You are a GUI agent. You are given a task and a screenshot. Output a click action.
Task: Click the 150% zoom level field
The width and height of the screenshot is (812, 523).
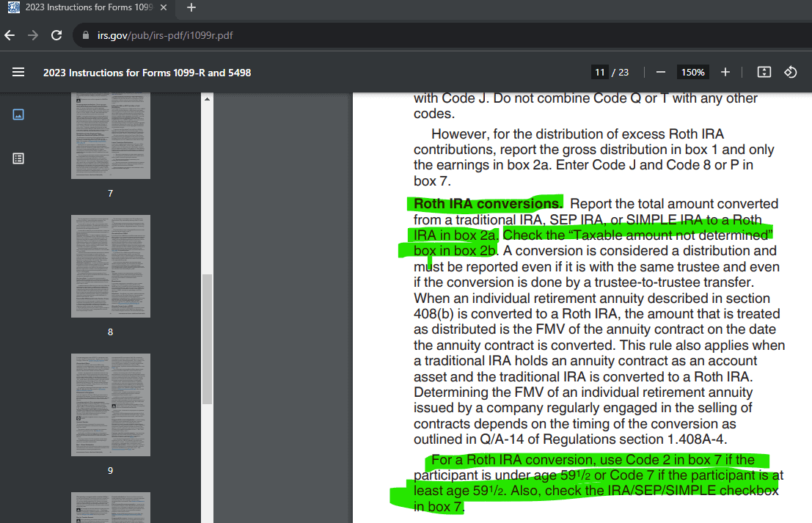(692, 72)
